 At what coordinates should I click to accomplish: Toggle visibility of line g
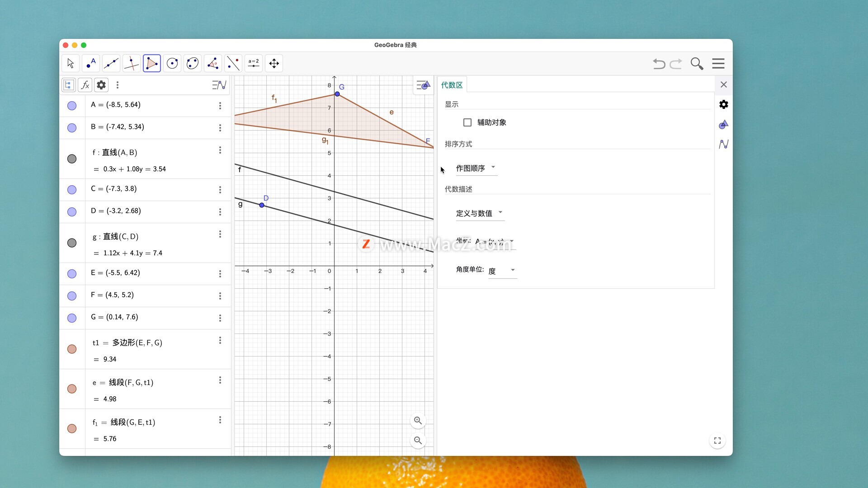click(72, 243)
